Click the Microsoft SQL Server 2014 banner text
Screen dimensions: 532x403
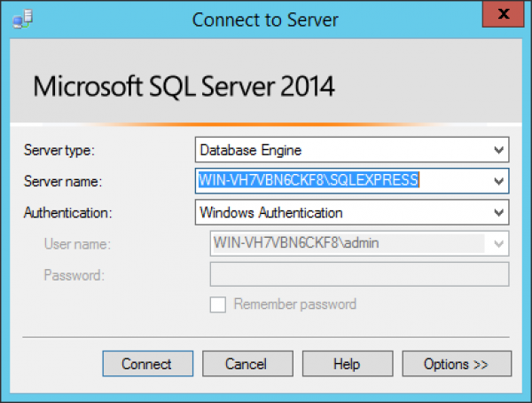(x=184, y=86)
